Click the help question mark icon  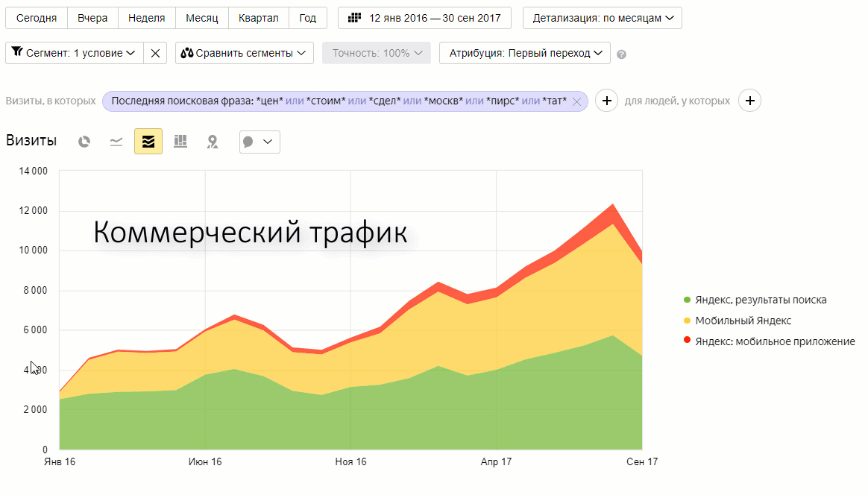(622, 54)
